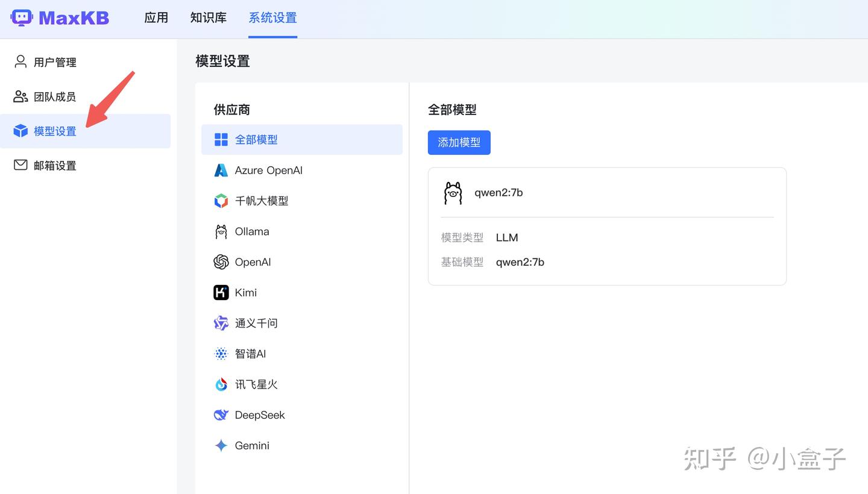Click the all models grid icon
Viewport: 868px width, 494px height.
click(x=221, y=140)
